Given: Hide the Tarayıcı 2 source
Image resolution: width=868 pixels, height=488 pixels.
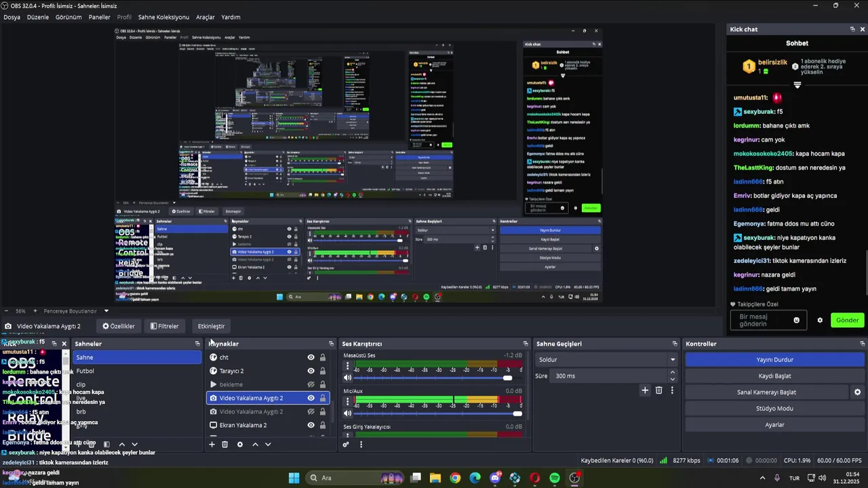Looking at the screenshot, I should [311, 371].
